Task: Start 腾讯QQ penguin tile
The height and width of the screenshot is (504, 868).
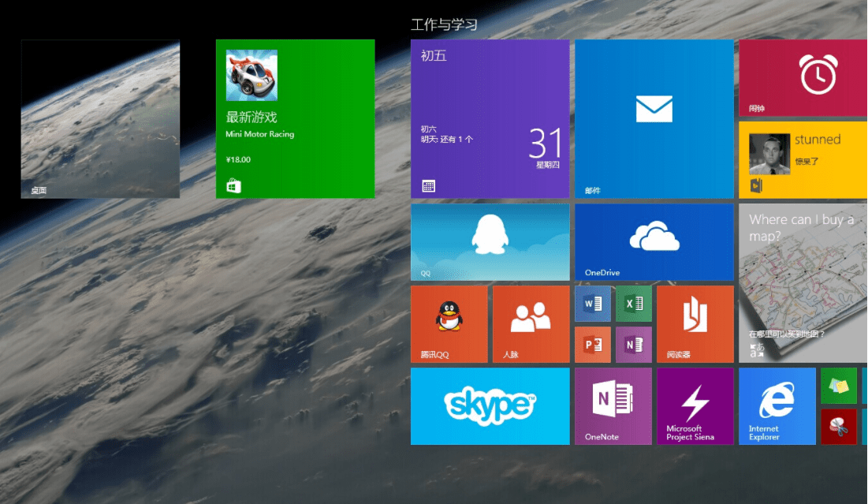Action: [x=449, y=324]
